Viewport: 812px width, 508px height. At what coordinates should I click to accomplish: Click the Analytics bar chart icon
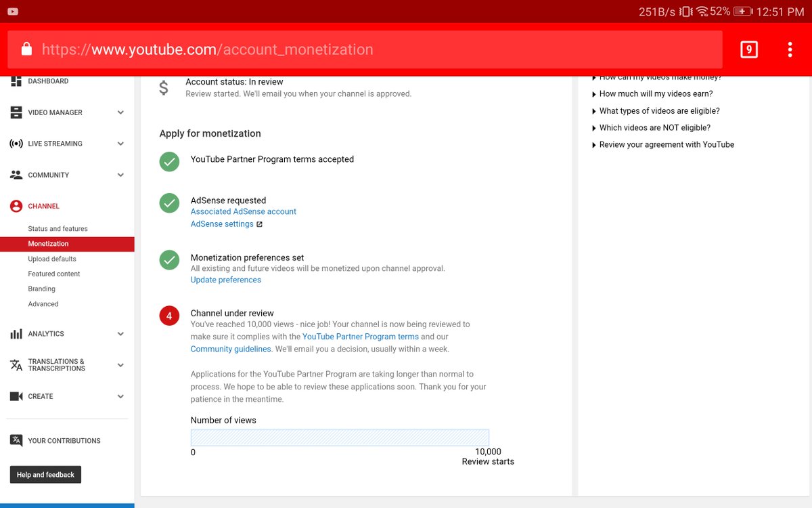pyautogui.click(x=16, y=334)
